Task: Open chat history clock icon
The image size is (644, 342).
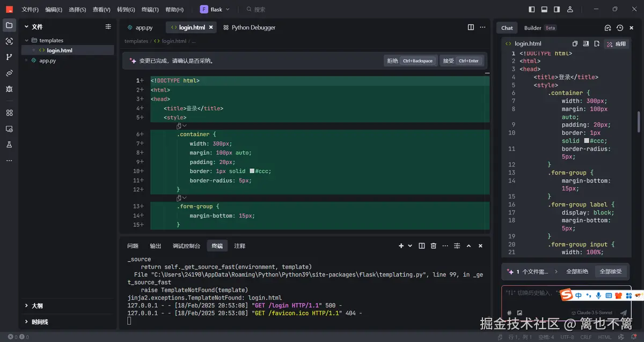Action: click(x=620, y=28)
